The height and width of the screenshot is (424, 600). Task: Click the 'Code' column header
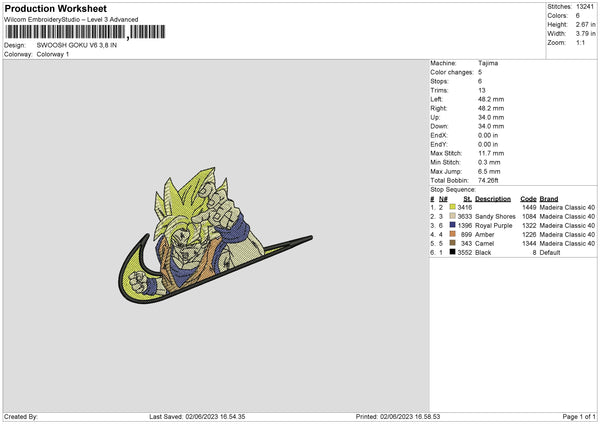(528, 199)
